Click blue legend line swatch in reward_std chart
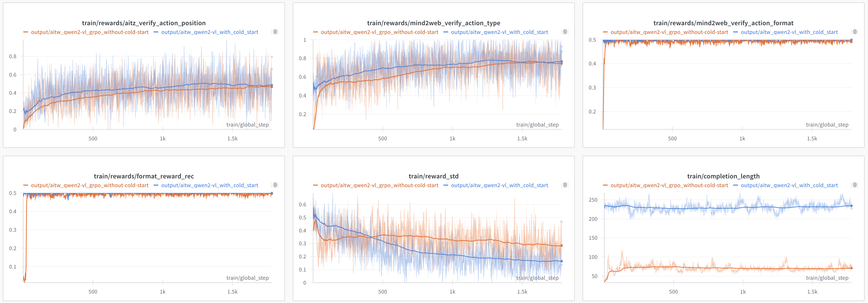This screenshot has width=868, height=303. pos(445,185)
